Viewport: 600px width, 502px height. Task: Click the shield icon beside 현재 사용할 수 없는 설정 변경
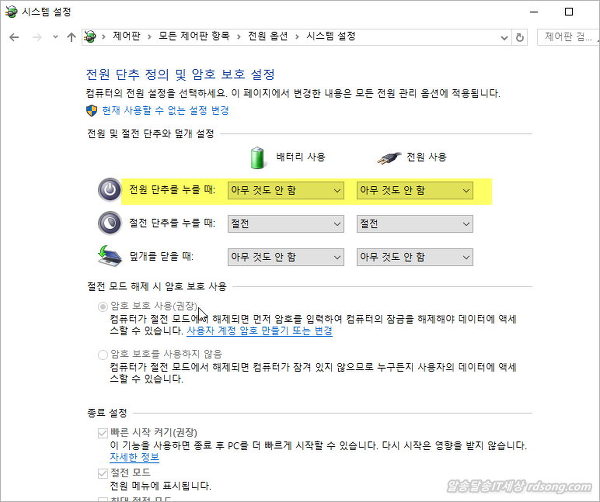[92, 111]
